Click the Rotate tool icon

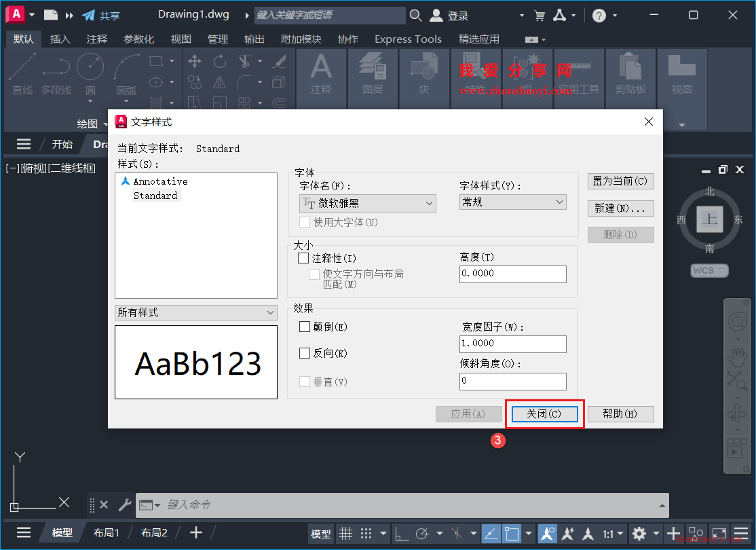220,61
